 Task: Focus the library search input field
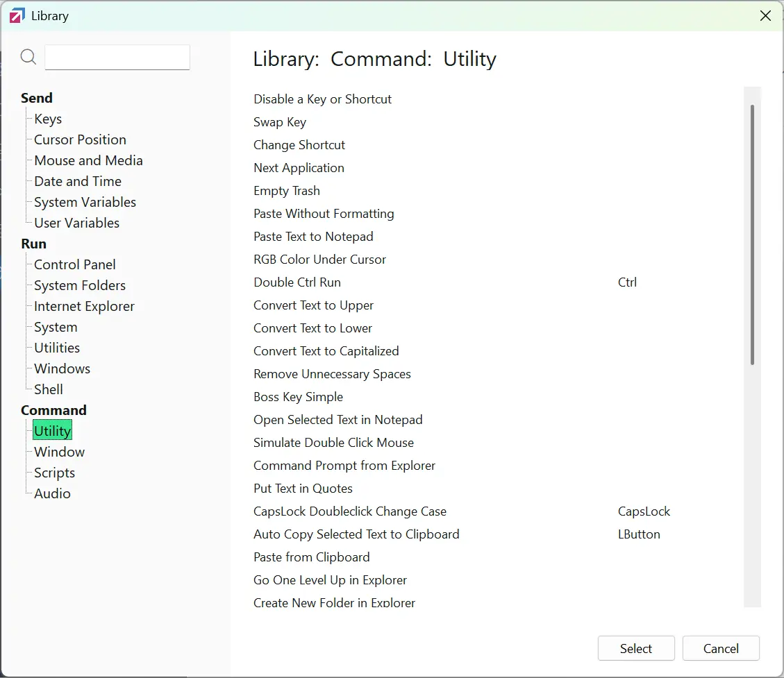click(x=117, y=58)
